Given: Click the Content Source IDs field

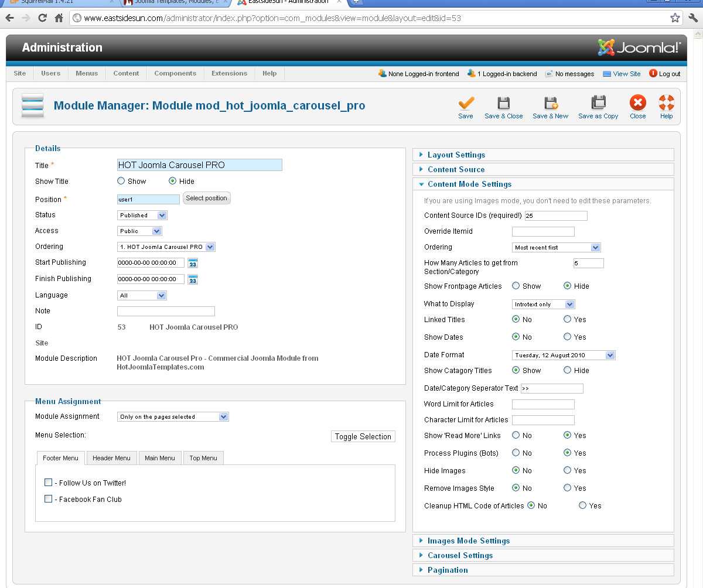Looking at the screenshot, I should [556, 216].
